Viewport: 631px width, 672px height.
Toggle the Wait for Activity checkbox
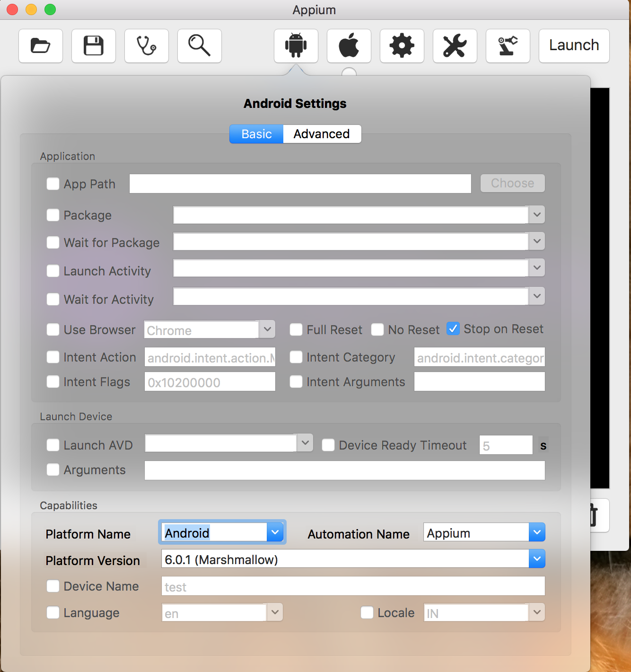tap(53, 300)
